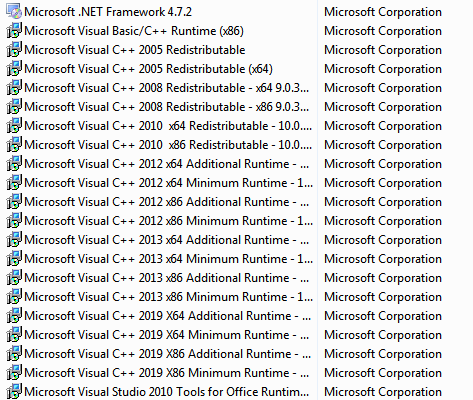Screen dimensions: 473x400
Task: Click the icon for Visual C++ 2010 x86 Redistributable
Action: pos(14,144)
